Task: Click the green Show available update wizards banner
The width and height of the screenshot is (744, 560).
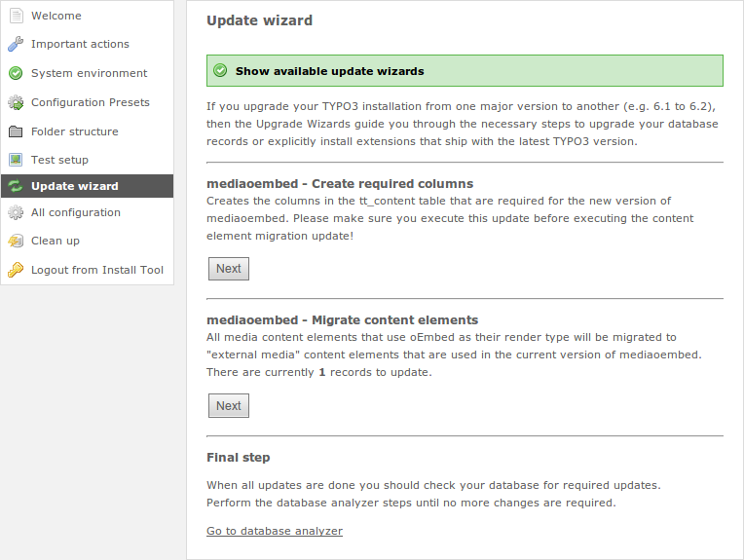Action: pos(465,71)
